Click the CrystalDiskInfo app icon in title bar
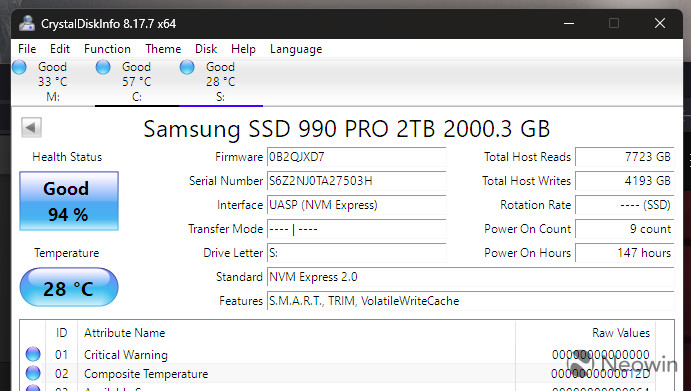Image resolution: width=691 pixels, height=391 pixels. pyautogui.click(x=27, y=23)
